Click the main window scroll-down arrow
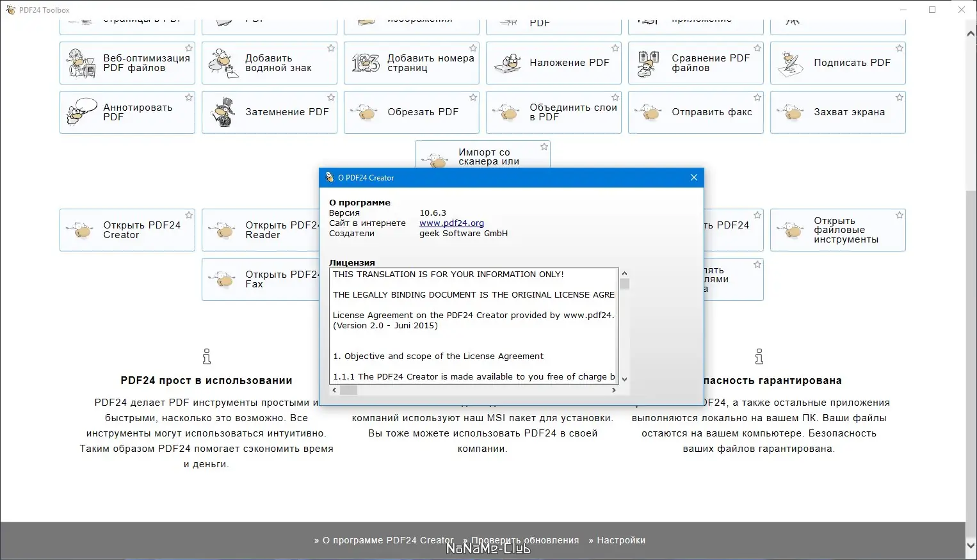This screenshot has width=977, height=560. coord(971,545)
